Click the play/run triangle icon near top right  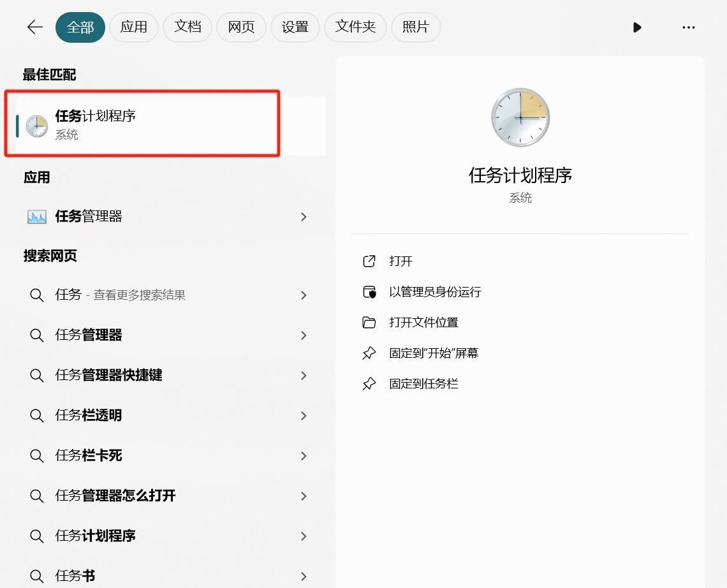coord(637,27)
